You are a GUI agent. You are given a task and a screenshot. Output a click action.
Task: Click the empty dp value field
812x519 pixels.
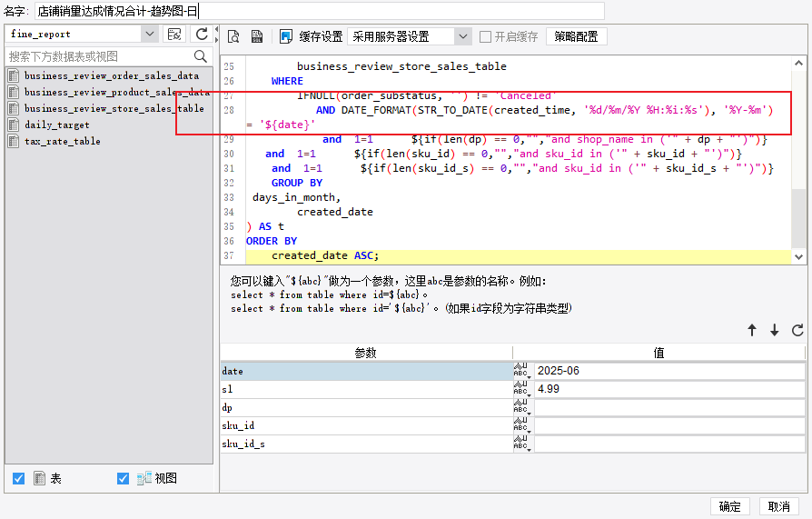(x=669, y=407)
